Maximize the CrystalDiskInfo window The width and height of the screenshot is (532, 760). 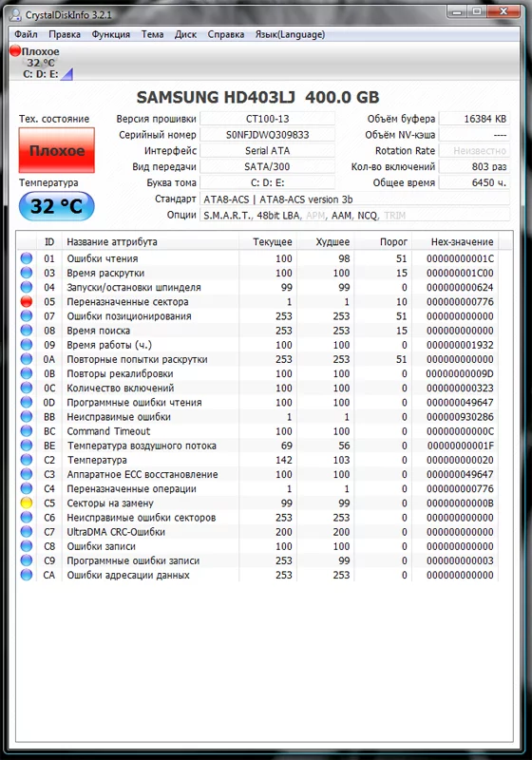click(x=477, y=11)
